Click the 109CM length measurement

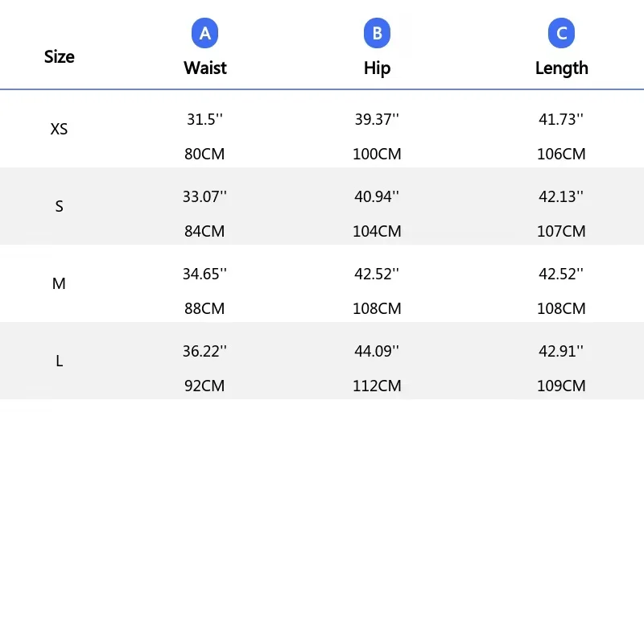point(561,386)
